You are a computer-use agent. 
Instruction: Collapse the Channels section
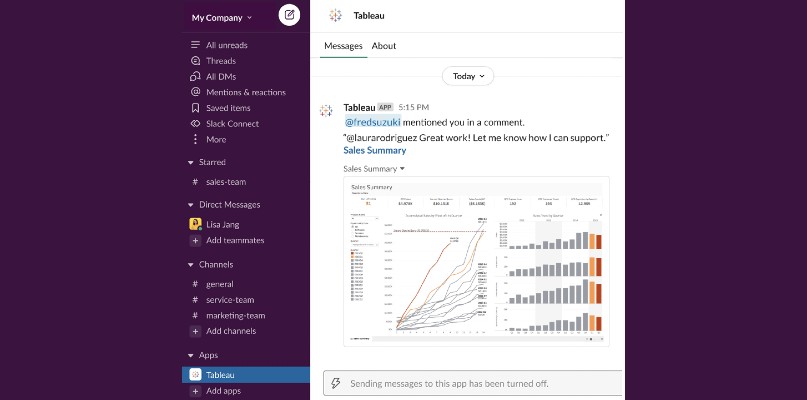coord(190,265)
